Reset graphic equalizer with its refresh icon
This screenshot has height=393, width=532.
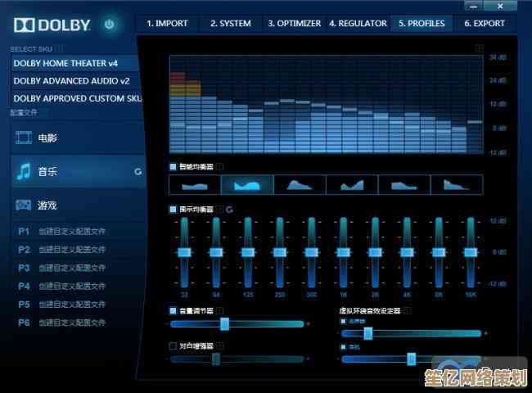click(x=228, y=210)
